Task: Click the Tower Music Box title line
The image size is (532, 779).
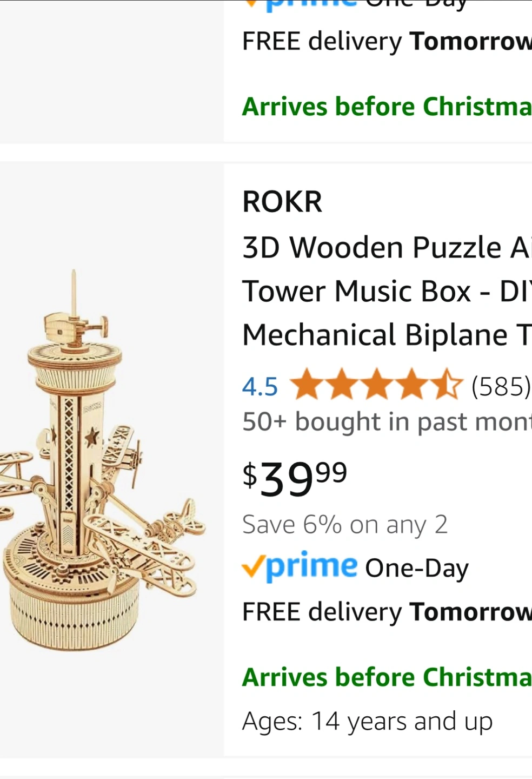Action: 387,291
